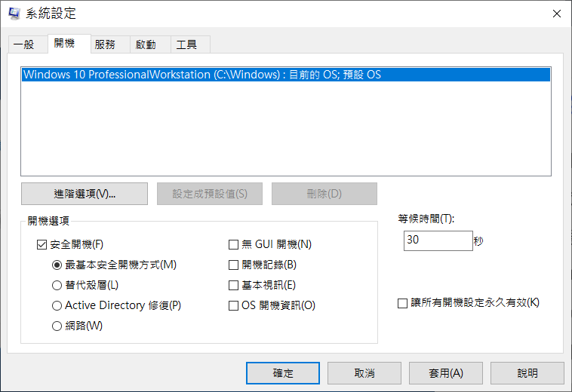Enable 無 GUI 開機(N) checkbox
572x392 pixels.
tap(233, 244)
